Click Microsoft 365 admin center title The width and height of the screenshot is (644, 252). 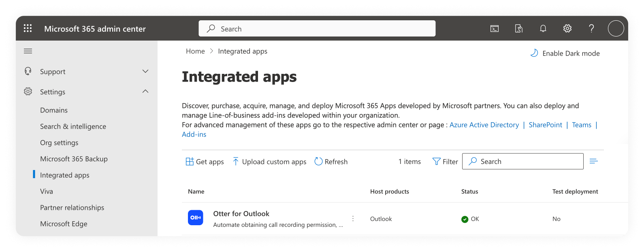click(x=95, y=29)
